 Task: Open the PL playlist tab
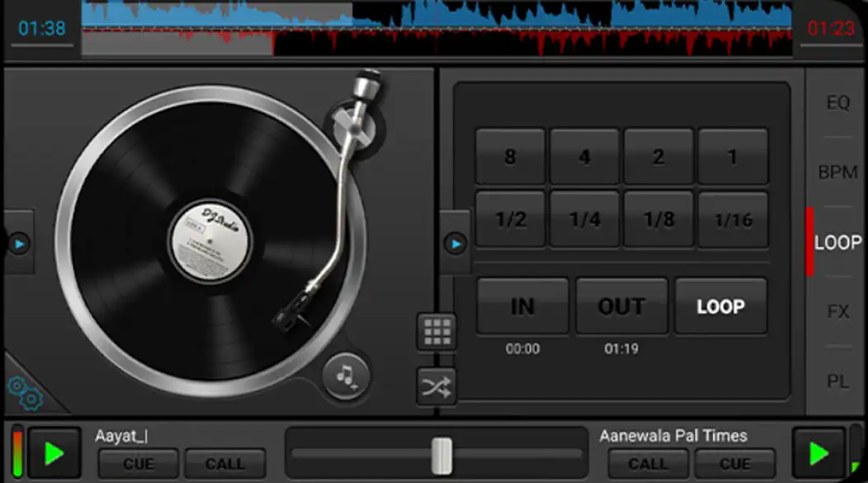point(837,381)
